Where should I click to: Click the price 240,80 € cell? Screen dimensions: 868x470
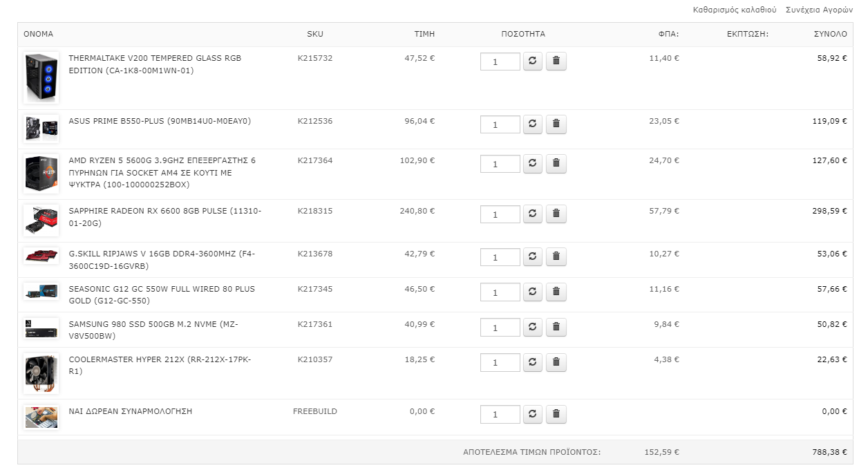[417, 211]
